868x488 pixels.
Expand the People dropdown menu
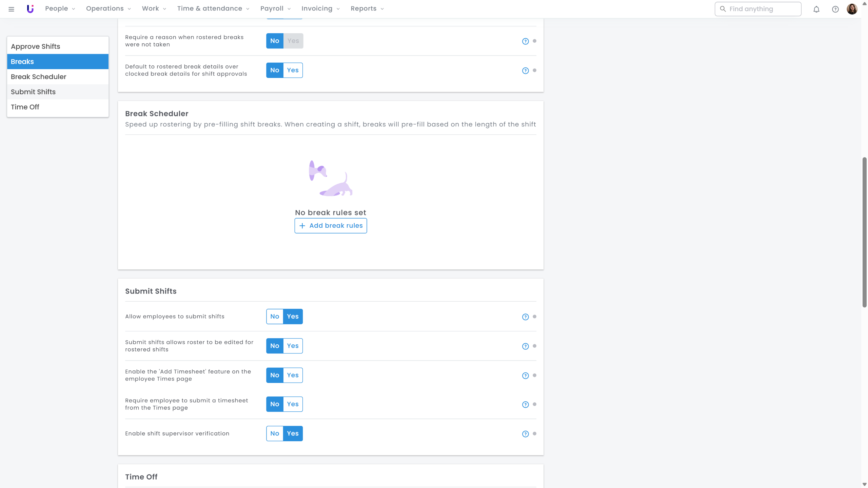coord(60,8)
